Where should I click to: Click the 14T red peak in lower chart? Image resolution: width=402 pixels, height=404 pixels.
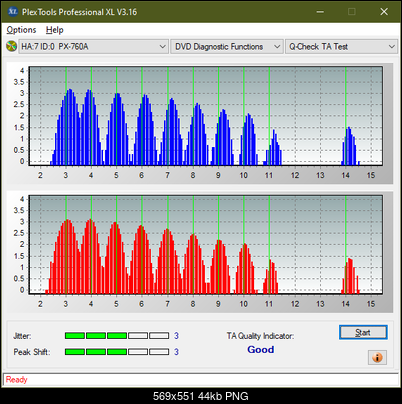click(x=350, y=276)
